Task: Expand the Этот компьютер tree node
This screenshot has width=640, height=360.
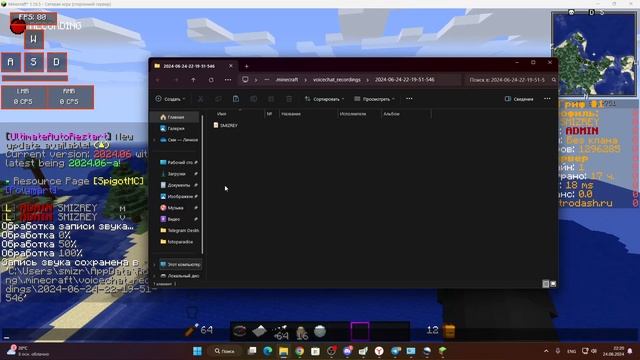Action: click(x=155, y=264)
